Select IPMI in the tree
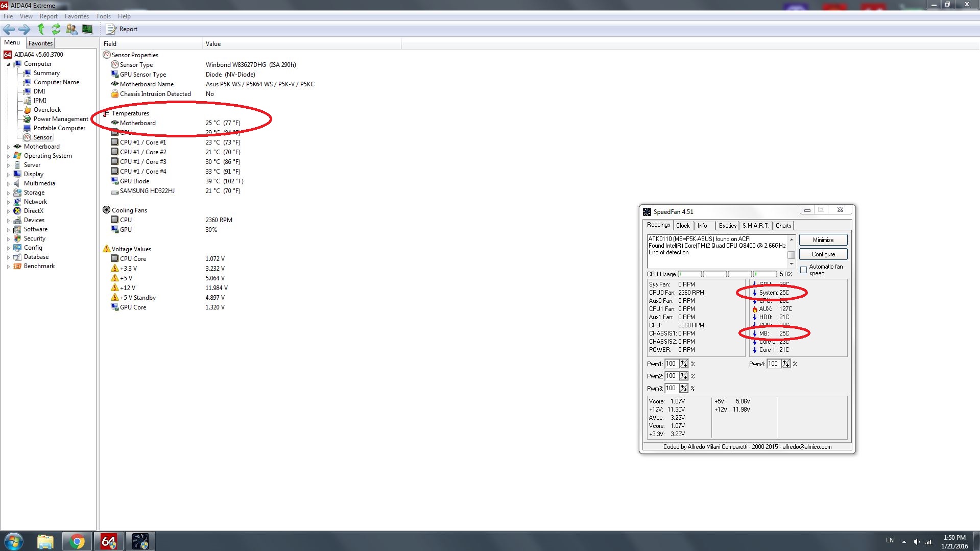The height and width of the screenshot is (551, 980). pos(40,101)
